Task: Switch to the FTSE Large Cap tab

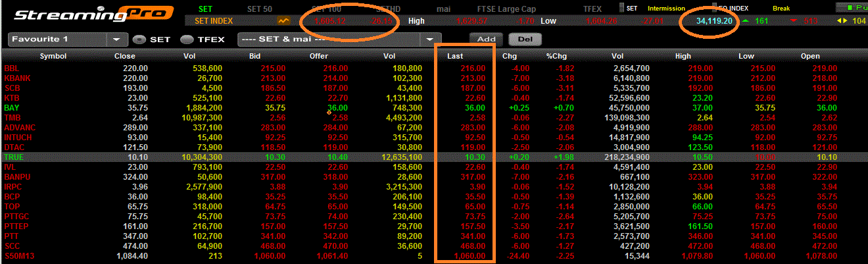Action: 506,9
